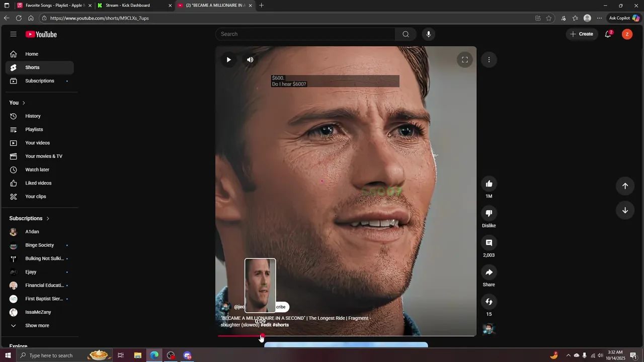Click the Create button
This screenshot has height=362, width=644.
point(582,34)
